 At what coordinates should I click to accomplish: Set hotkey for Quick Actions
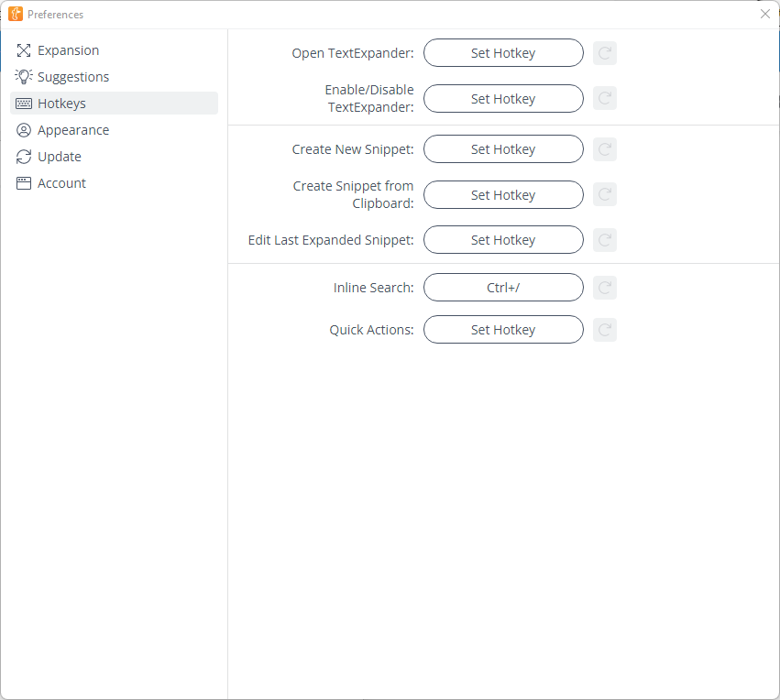pos(503,330)
